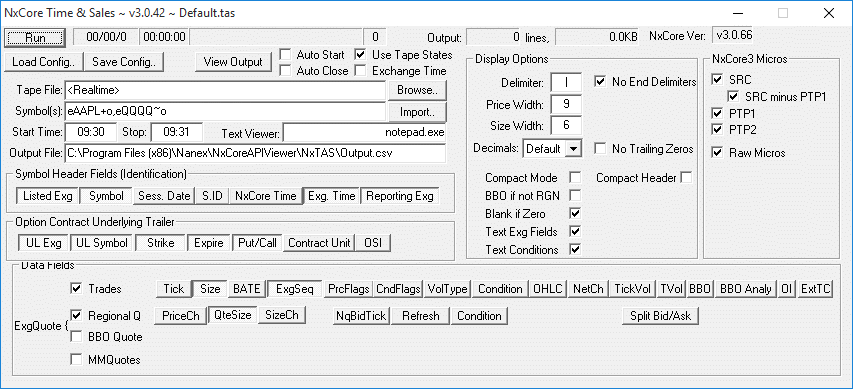Image resolution: width=853 pixels, height=389 pixels.
Task: Uncheck Raw Micros checkbox
Action: coord(717,153)
